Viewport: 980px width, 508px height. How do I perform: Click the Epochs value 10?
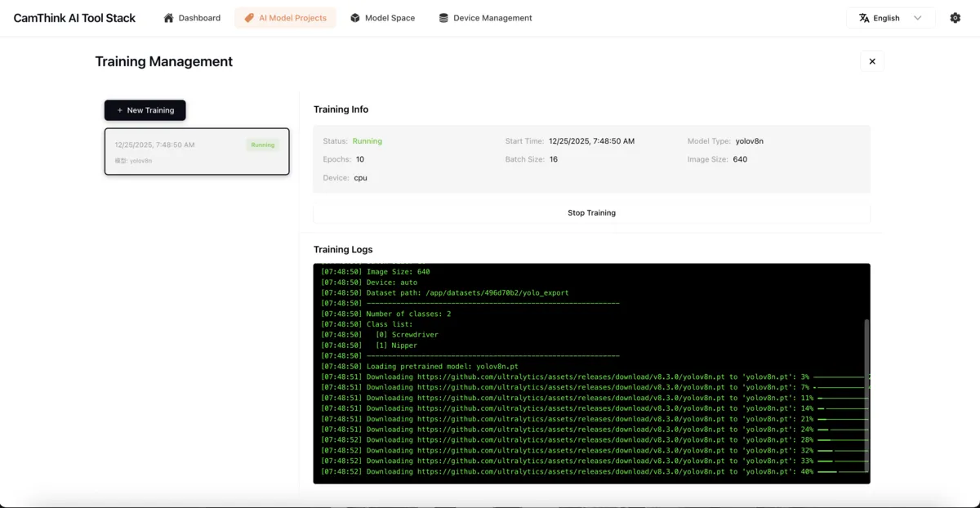click(360, 159)
